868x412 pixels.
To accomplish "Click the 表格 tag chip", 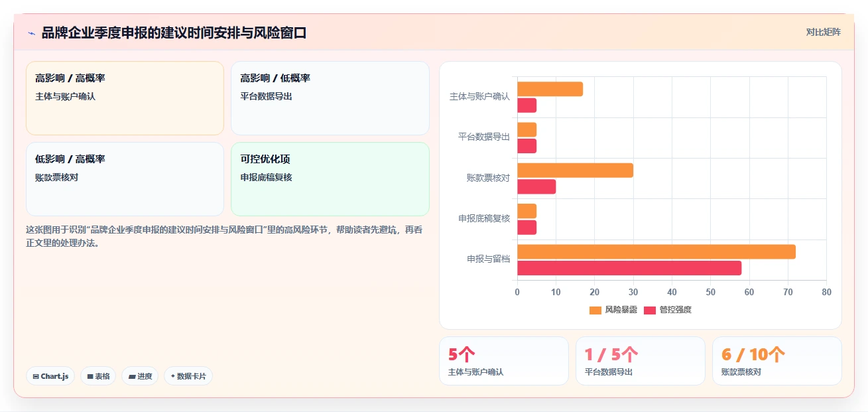I will (98, 376).
